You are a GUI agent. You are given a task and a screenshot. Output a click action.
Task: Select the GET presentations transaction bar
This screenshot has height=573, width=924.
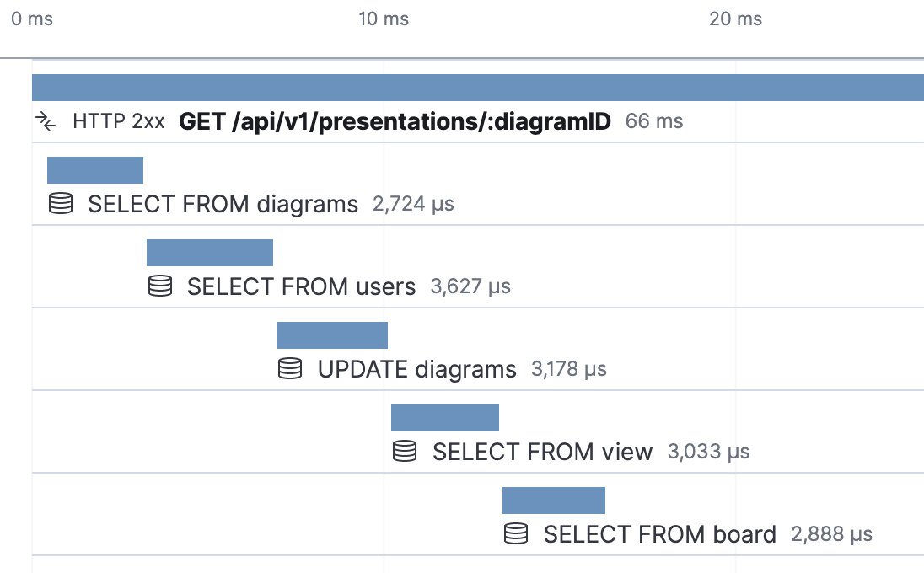click(478, 88)
